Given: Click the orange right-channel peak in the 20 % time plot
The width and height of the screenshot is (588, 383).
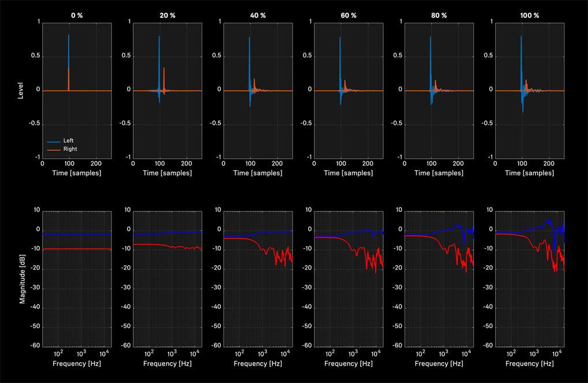Looking at the screenshot, I should pyautogui.click(x=164, y=69).
